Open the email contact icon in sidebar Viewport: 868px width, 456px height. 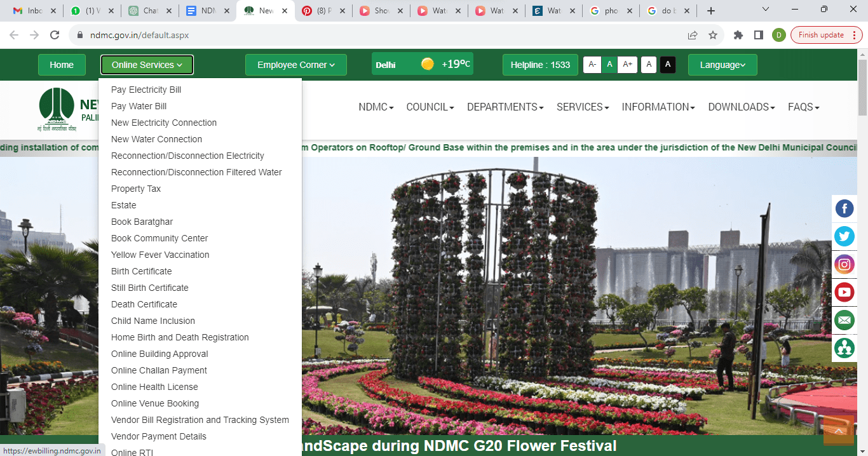pos(844,320)
